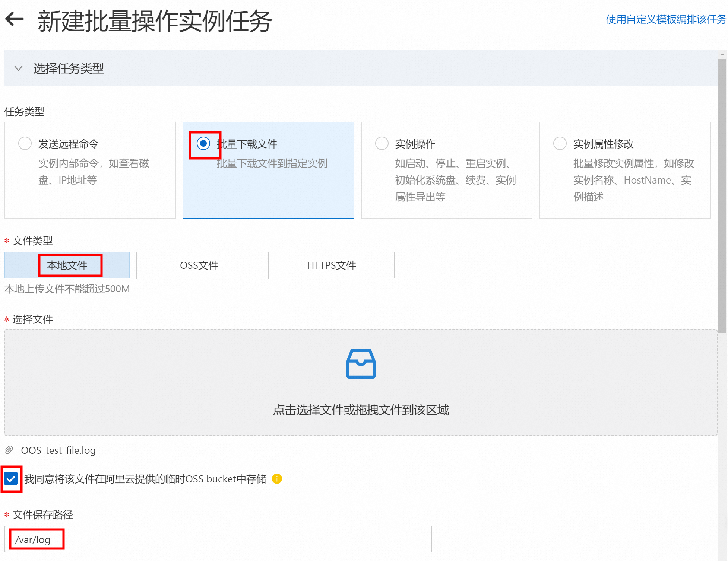Click the uploaded file OOS_test_file.log
Screen dimensions: 728x561
click(58, 450)
